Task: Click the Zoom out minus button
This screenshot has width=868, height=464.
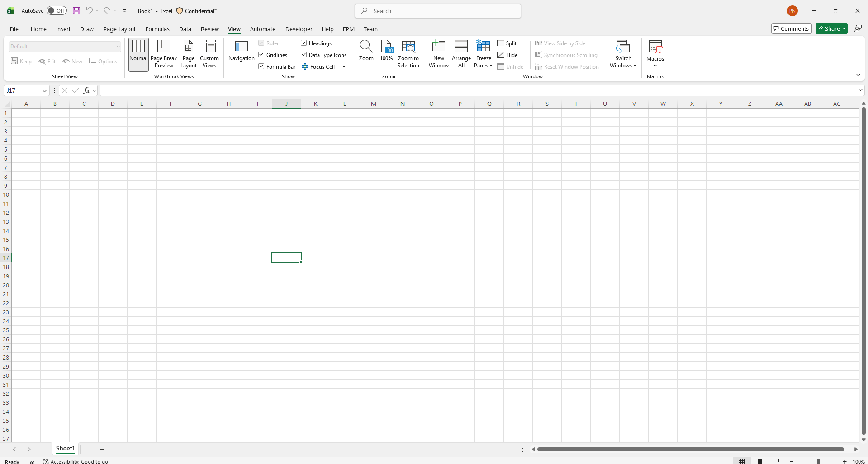Action: coord(791,461)
